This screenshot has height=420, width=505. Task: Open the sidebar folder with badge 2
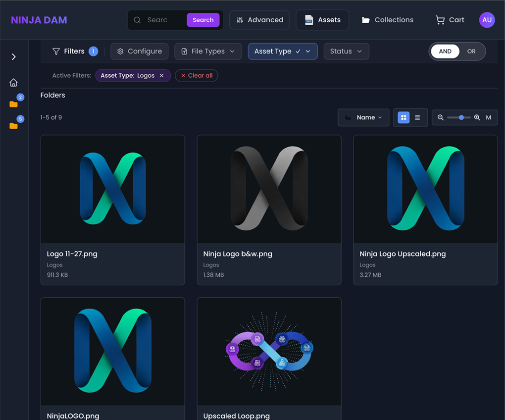pyautogui.click(x=13, y=104)
